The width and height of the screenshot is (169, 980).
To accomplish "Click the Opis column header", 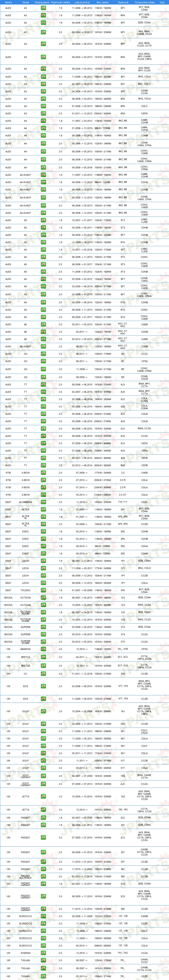I will click(x=162, y=2).
